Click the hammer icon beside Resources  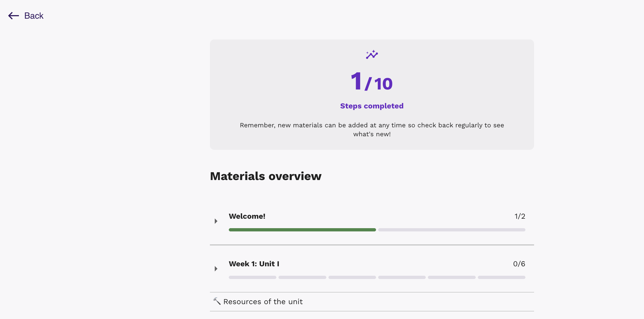(217, 301)
